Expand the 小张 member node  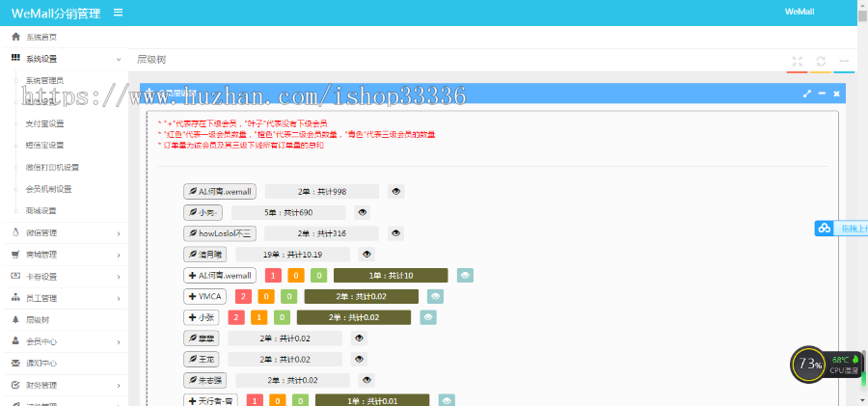(x=201, y=317)
